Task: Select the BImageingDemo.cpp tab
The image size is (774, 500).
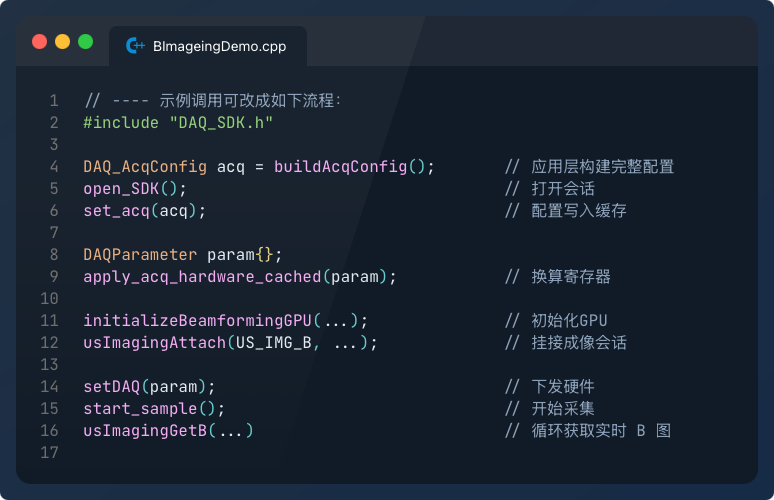Action: (208, 46)
